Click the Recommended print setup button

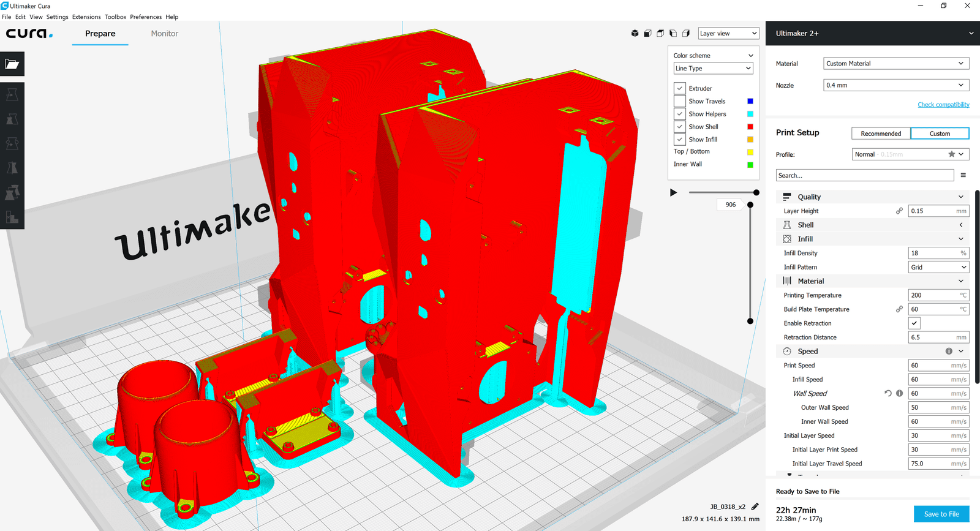coord(881,134)
